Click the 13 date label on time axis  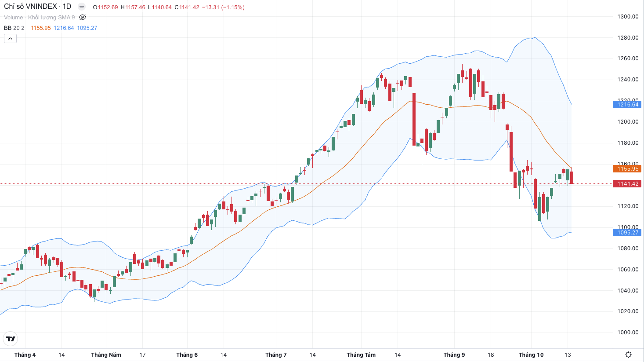[x=568, y=355]
